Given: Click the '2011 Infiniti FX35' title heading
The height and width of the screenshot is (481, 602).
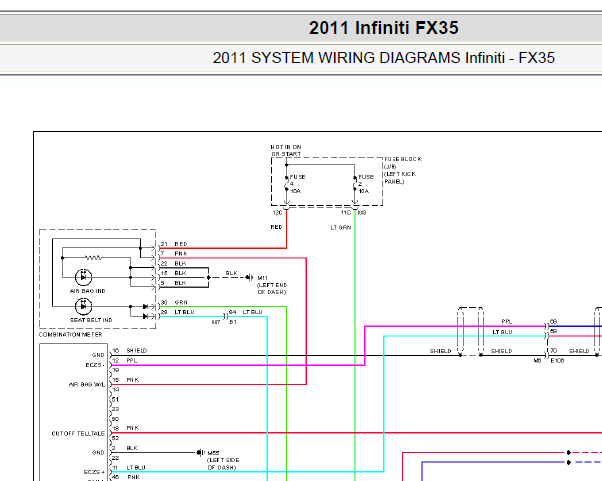Looking at the screenshot, I should click(x=384, y=28).
